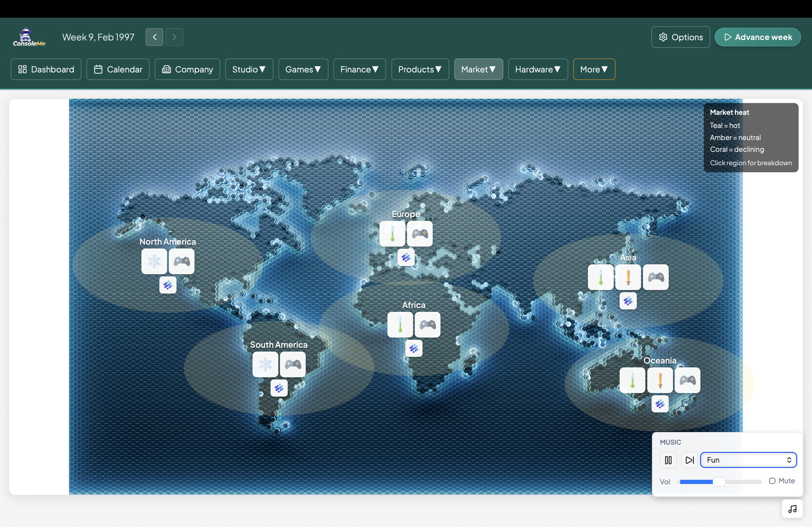
Task: Click the trends icon under Africa
Action: click(x=414, y=348)
